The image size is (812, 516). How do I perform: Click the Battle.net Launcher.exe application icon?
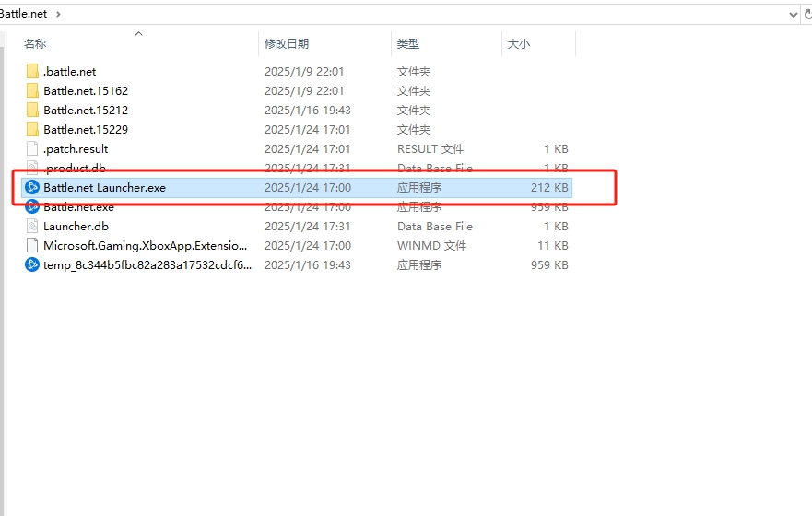point(32,187)
